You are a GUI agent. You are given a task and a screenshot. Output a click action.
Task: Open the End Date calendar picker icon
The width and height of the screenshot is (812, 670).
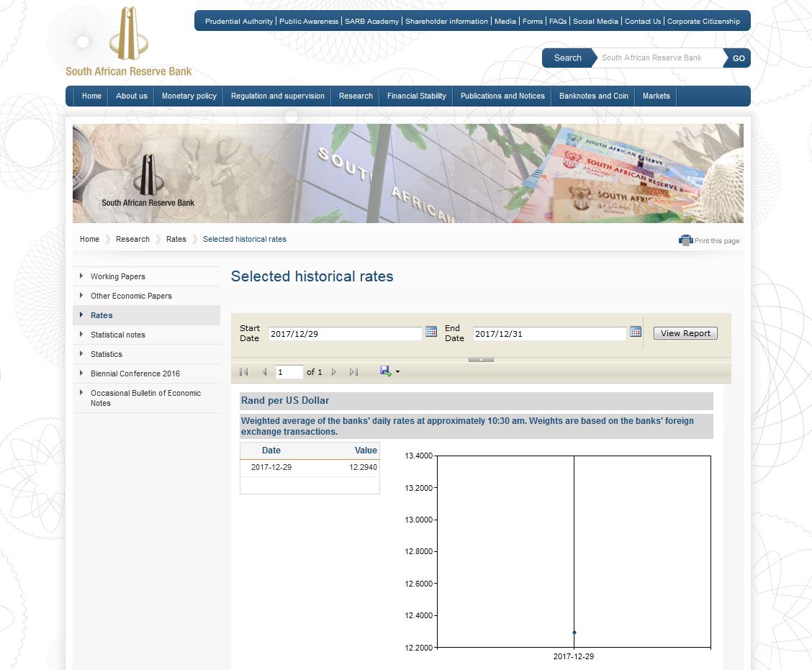pos(636,331)
